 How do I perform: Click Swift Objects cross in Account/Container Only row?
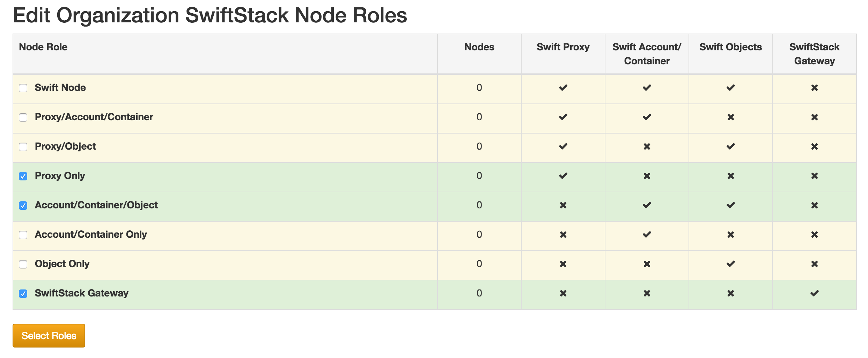731,235
